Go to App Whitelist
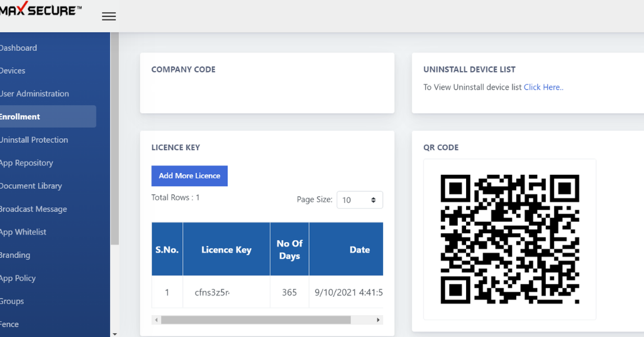Screen dimensions: 644x337 (23, 232)
